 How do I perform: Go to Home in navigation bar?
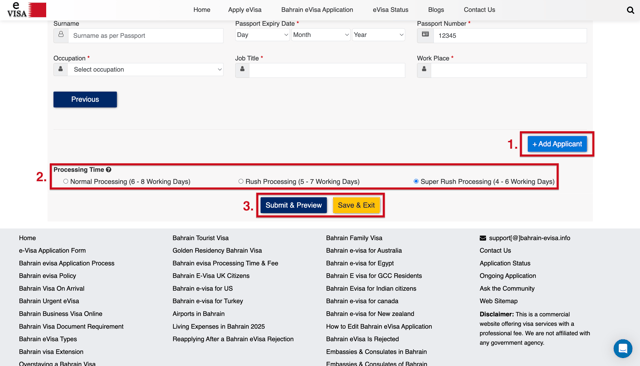202,9
